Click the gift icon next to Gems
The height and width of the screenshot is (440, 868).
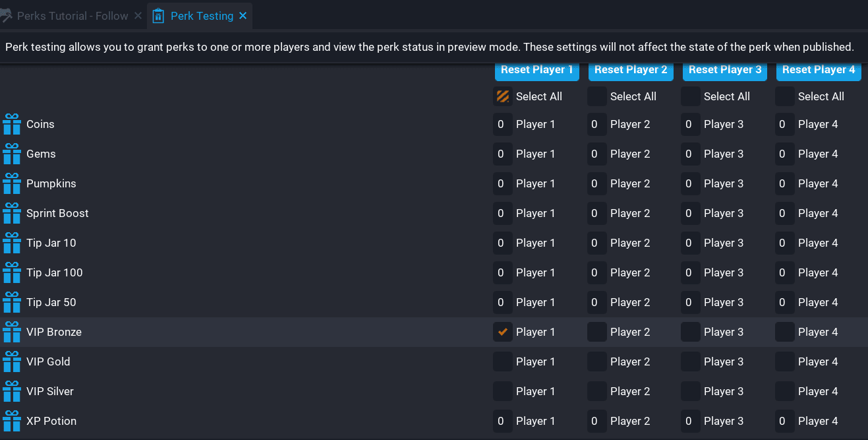coord(12,154)
